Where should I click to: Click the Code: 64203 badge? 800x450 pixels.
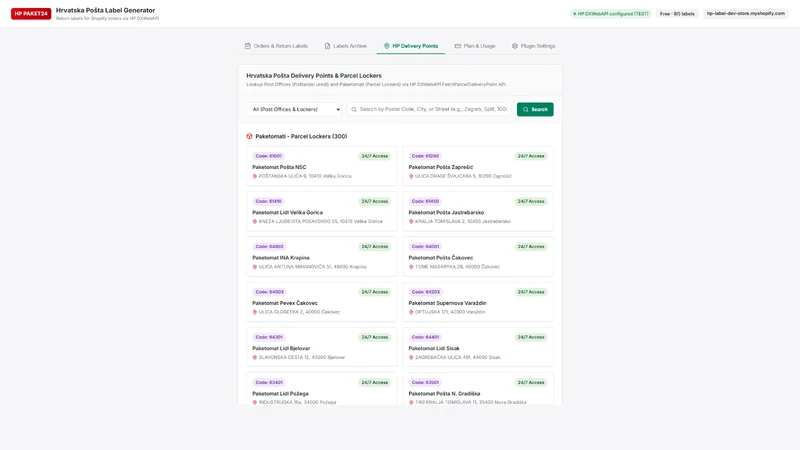[426, 292]
